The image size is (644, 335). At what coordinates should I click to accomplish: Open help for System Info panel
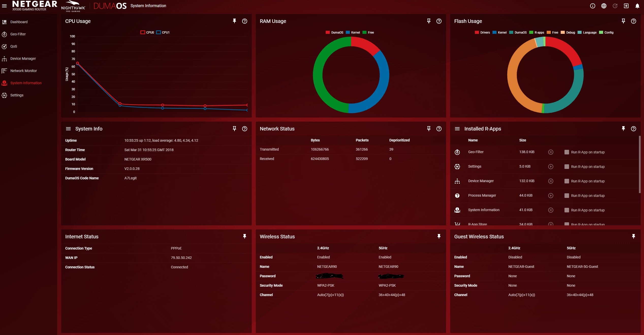coord(244,129)
